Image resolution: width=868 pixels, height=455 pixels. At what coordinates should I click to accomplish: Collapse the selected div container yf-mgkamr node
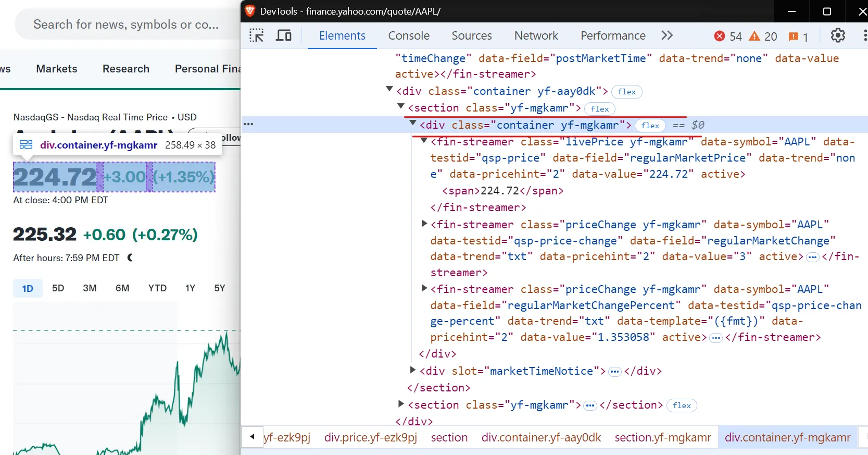click(413, 123)
